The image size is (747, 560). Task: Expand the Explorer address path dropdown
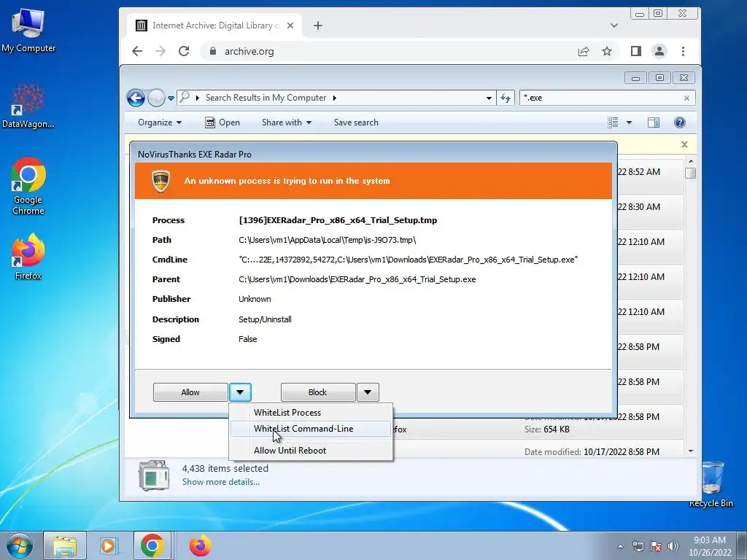tap(489, 98)
